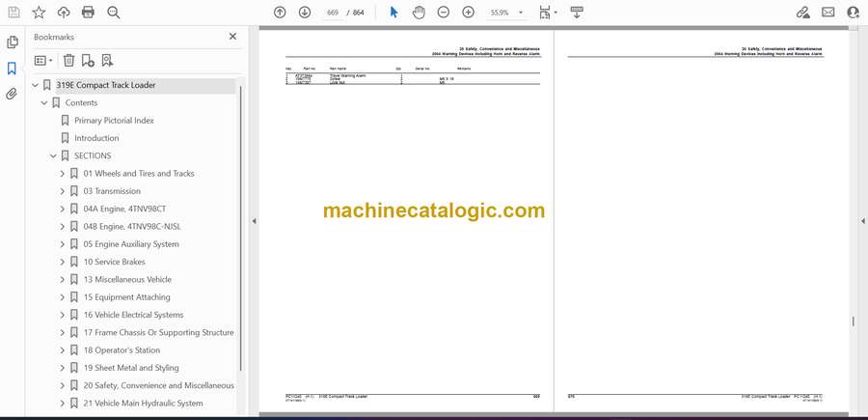Expand the 03 Transmission bookmark

(62, 191)
